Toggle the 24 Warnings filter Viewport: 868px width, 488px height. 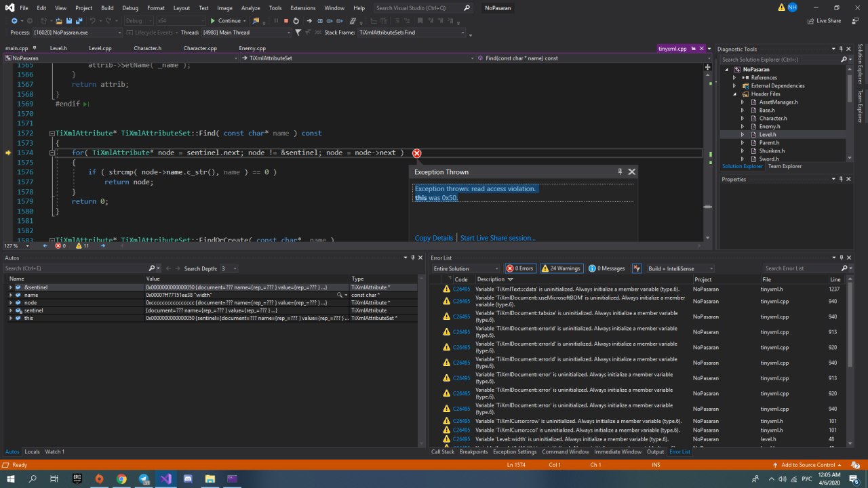click(561, 268)
